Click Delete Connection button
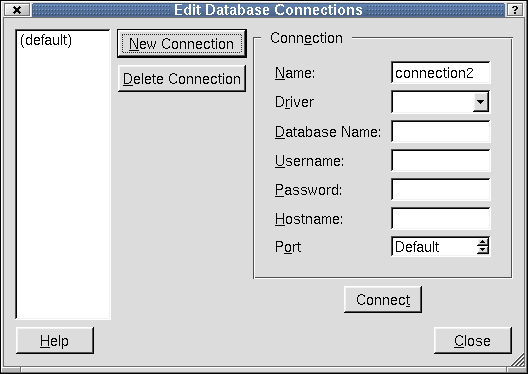This screenshot has height=374, width=528. click(x=182, y=79)
